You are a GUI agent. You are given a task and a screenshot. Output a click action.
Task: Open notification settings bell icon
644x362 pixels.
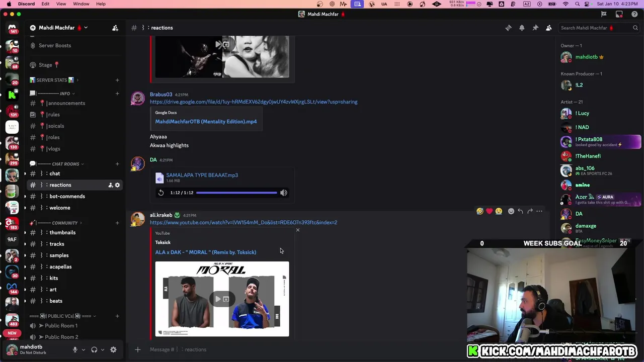pyautogui.click(x=522, y=28)
